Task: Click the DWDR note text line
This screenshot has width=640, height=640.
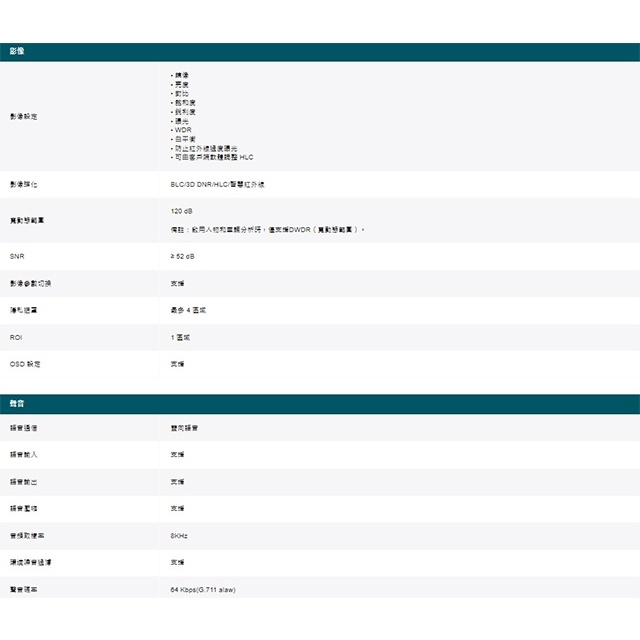Action: pos(268,230)
